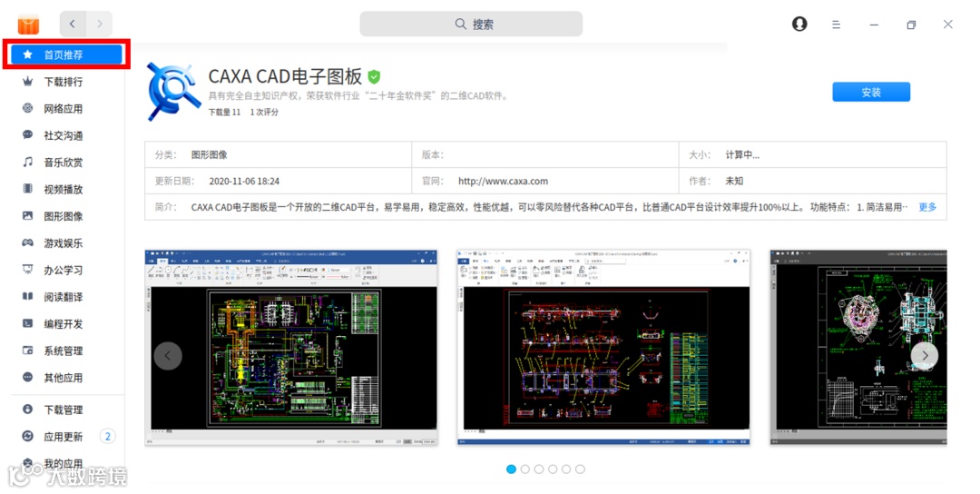980x494 pixels.
Task: Click the 图形图像 category value in details table
Action: [x=210, y=154]
